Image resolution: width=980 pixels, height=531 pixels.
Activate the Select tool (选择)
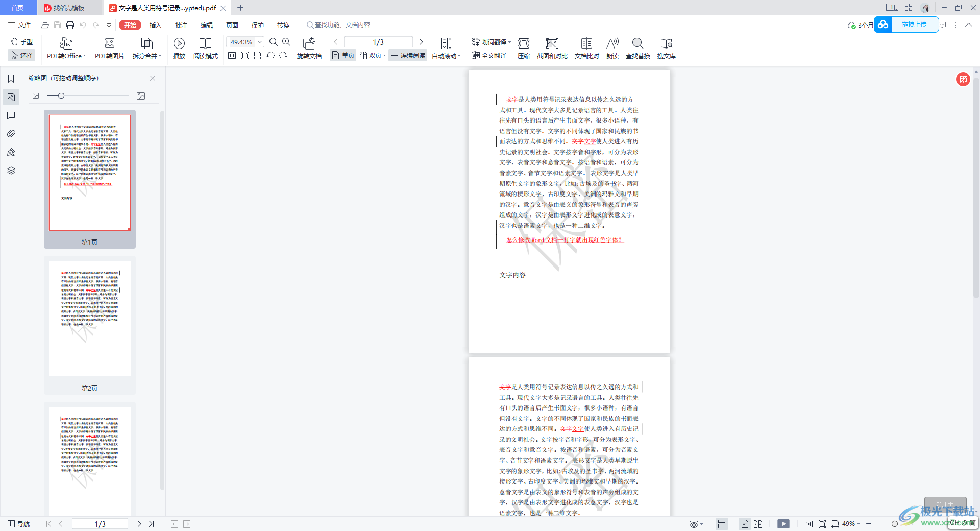point(22,55)
